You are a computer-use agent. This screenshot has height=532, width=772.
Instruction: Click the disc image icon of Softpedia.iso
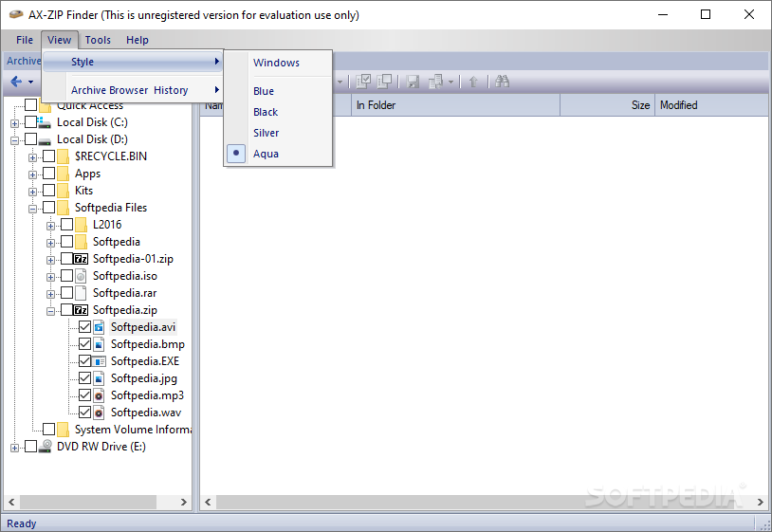pos(81,276)
